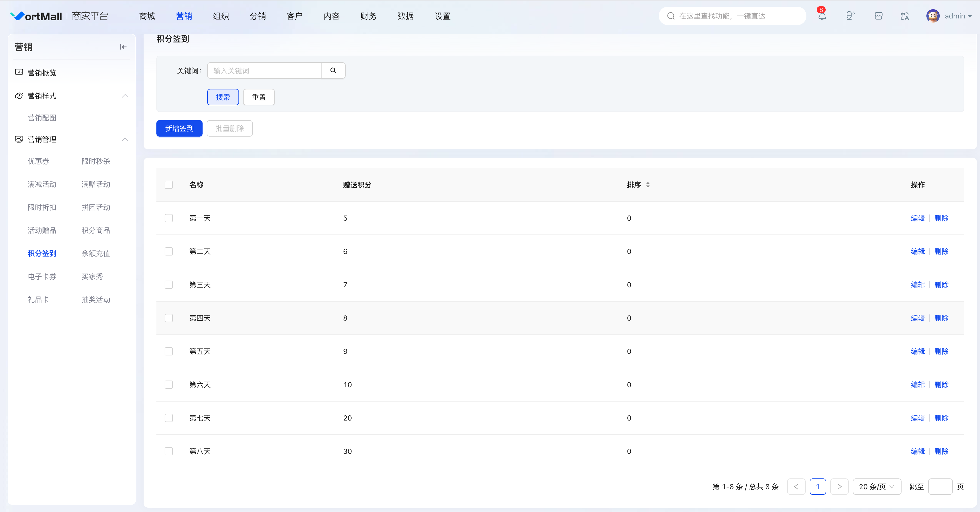Image resolution: width=980 pixels, height=512 pixels.
Task: Open the store icon in top bar
Action: click(x=878, y=16)
